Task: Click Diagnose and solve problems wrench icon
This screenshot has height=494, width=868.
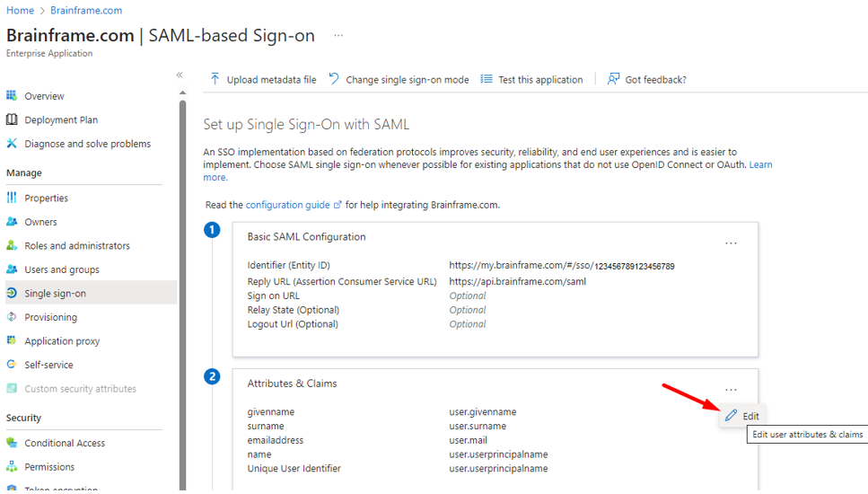Action: 12,144
